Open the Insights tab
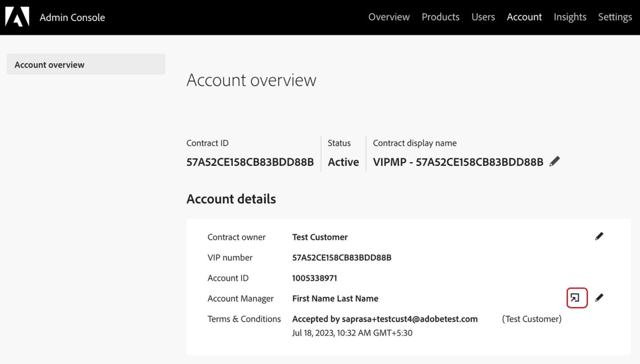This screenshot has height=364, width=640. 569,17
